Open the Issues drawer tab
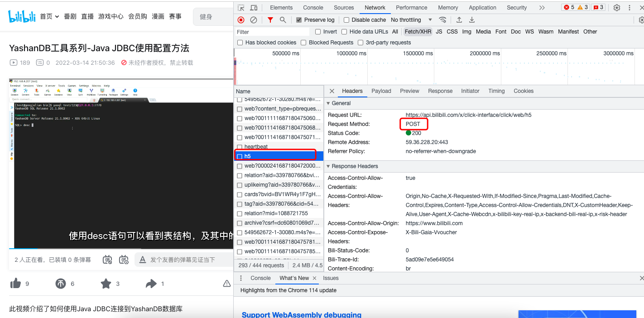This screenshot has height=318, width=644. [331, 278]
